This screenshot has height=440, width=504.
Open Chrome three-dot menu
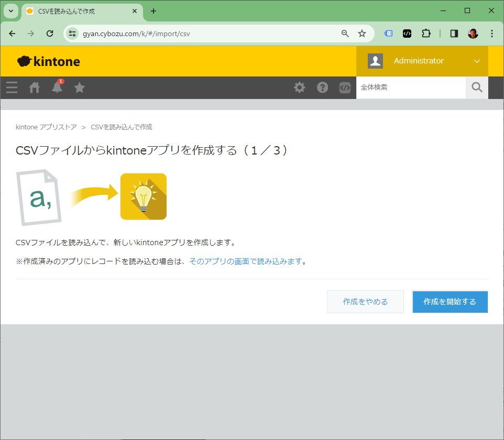click(492, 34)
